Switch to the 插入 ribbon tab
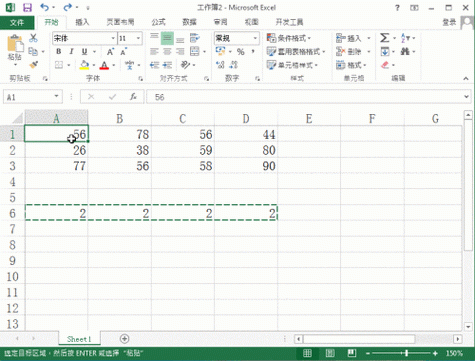The image size is (475, 361). click(82, 22)
